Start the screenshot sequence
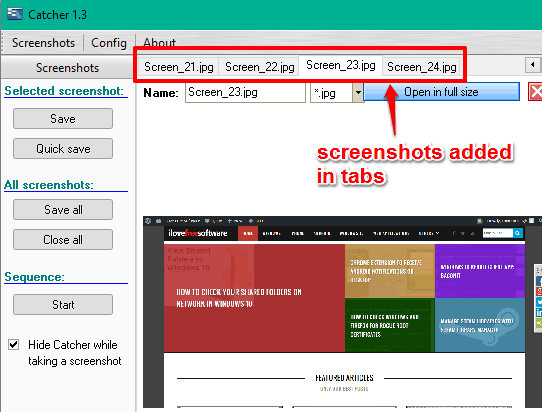The width and height of the screenshot is (542, 412). point(63,305)
